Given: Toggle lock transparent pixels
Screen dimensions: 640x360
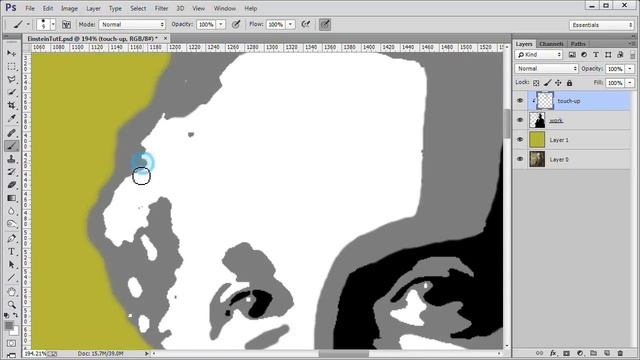Looking at the screenshot, I should coord(536,83).
